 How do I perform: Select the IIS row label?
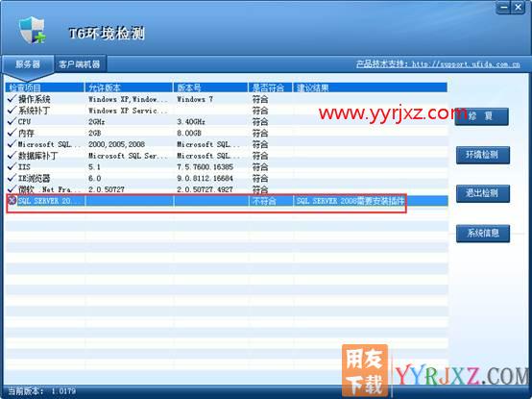pyautogui.click(x=24, y=166)
